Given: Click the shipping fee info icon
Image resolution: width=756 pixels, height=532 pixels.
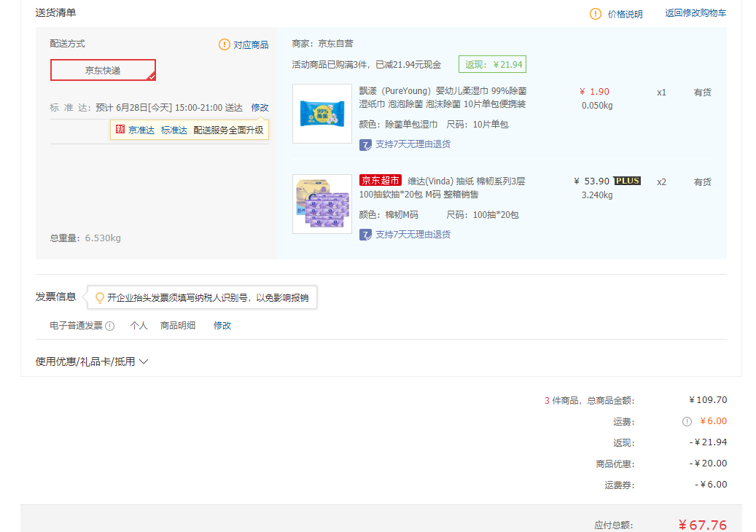Looking at the screenshot, I should click(687, 422).
